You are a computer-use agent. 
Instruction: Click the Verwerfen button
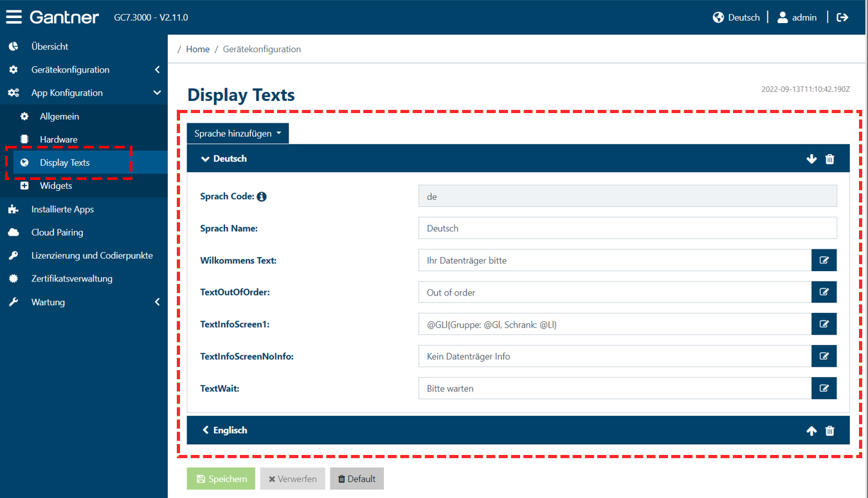pos(293,479)
